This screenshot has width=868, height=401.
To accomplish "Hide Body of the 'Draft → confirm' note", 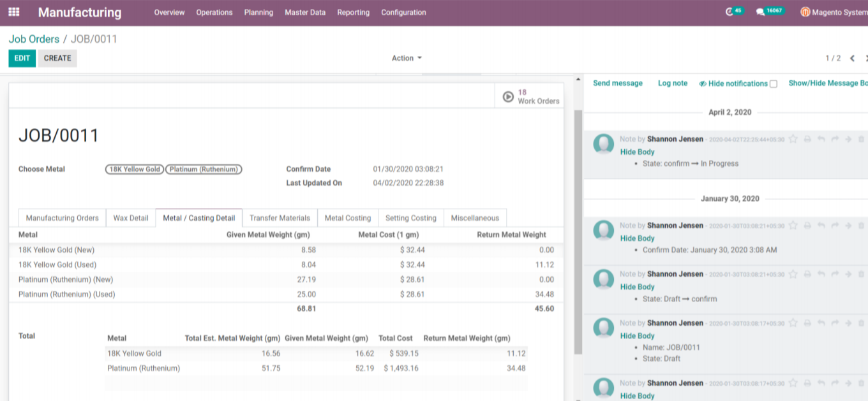I will pos(638,287).
